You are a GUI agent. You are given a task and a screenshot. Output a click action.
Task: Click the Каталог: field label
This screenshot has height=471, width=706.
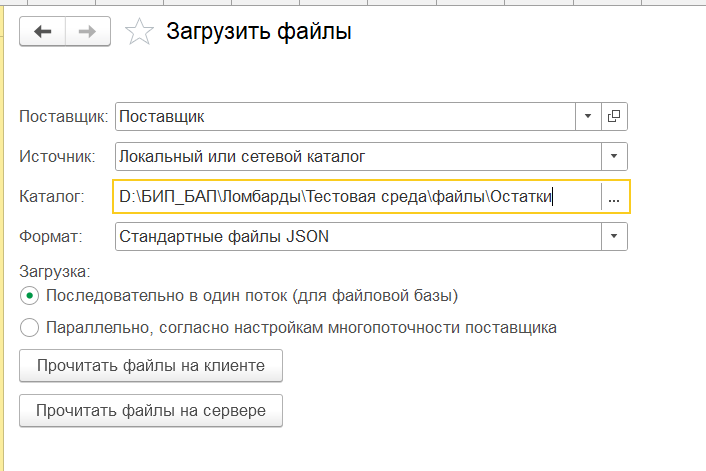coord(52,197)
